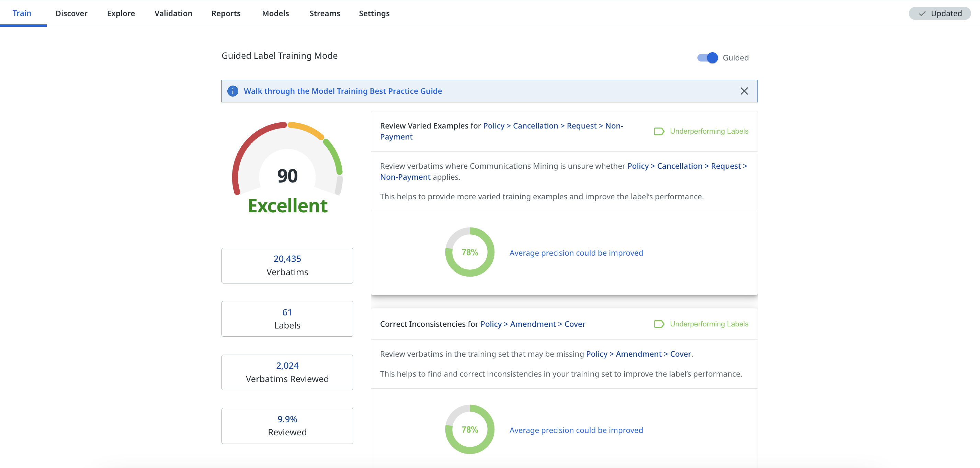Select the 20,435 Verbatims card
The image size is (980, 468).
[287, 265]
